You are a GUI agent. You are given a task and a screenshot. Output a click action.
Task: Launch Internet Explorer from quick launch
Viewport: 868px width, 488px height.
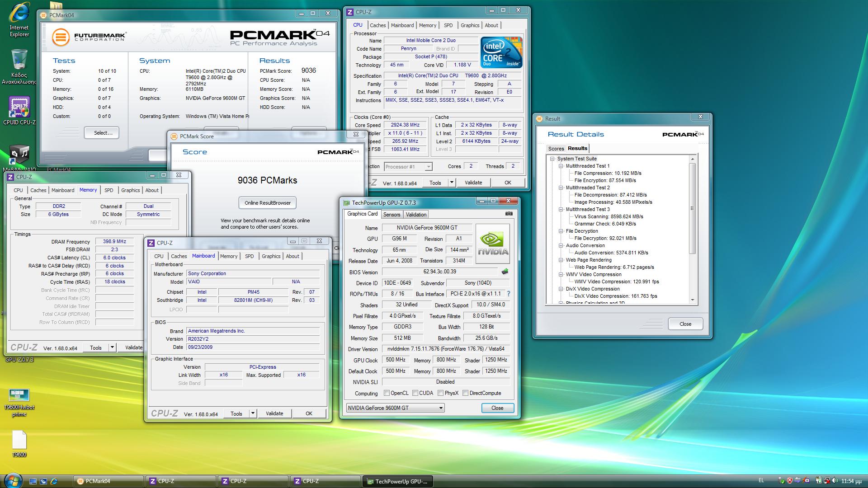click(54, 481)
